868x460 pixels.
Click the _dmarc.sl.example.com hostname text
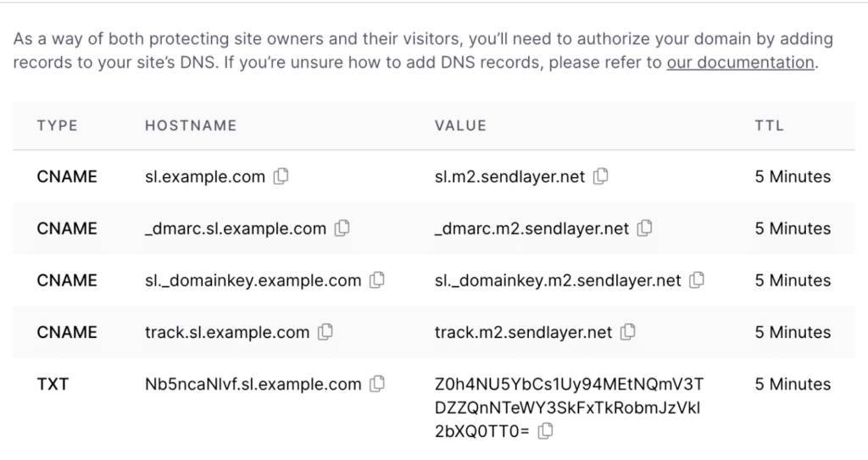pos(236,229)
